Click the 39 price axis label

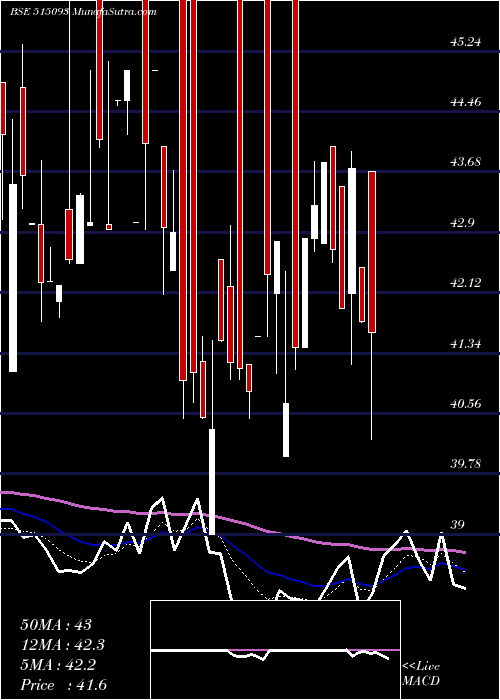click(458, 525)
